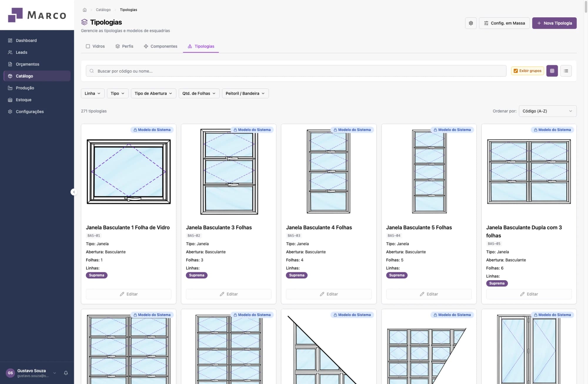
Task: Click the Suprema tag on BAS-04 card
Action: click(397, 275)
